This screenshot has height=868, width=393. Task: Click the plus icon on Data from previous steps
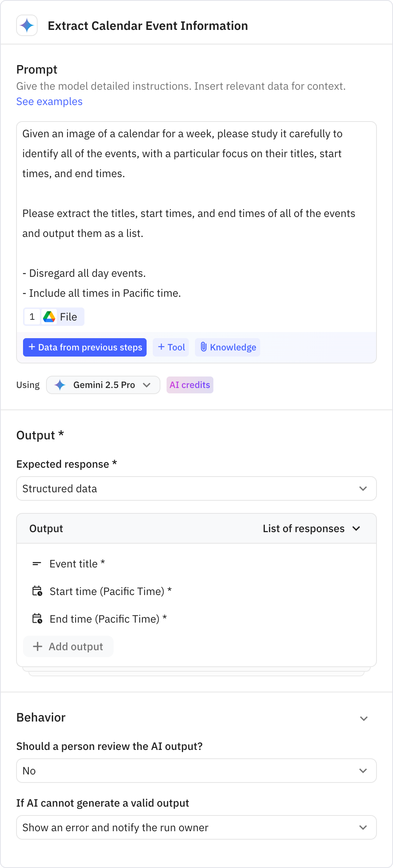pyautogui.click(x=31, y=347)
